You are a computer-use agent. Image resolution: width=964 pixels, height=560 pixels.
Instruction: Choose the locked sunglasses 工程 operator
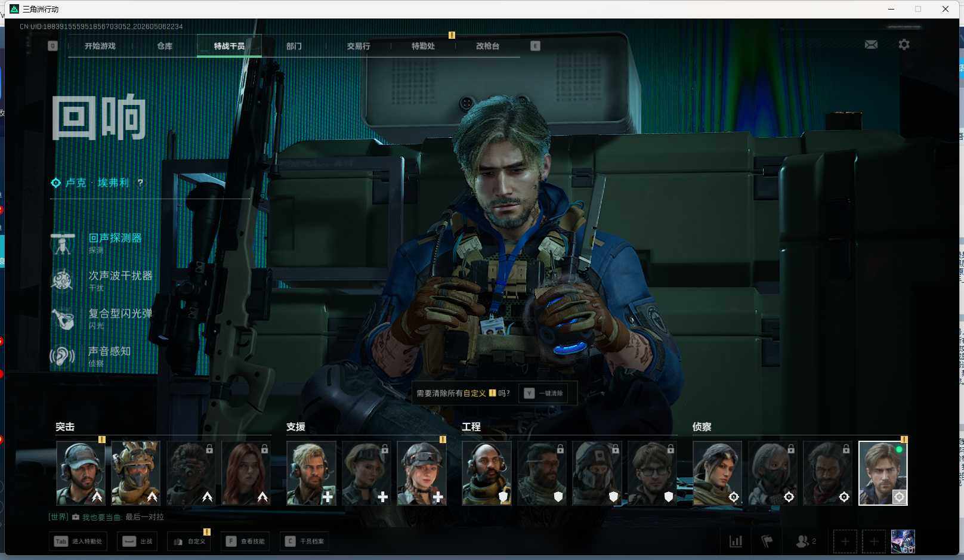541,473
